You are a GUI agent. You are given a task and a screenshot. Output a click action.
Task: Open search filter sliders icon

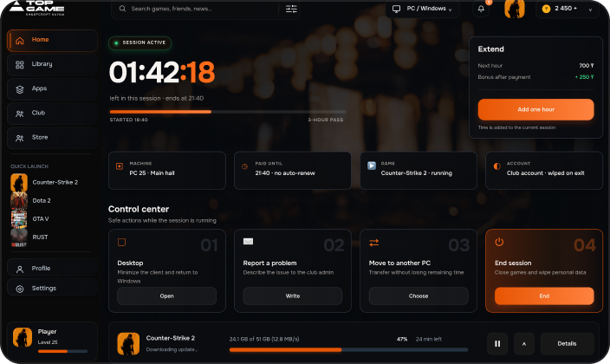291,9
